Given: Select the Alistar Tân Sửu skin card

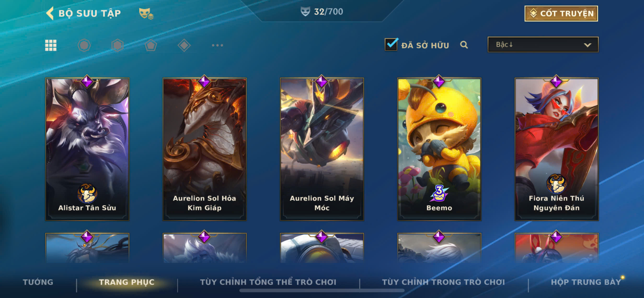Looking at the screenshot, I should [x=87, y=149].
